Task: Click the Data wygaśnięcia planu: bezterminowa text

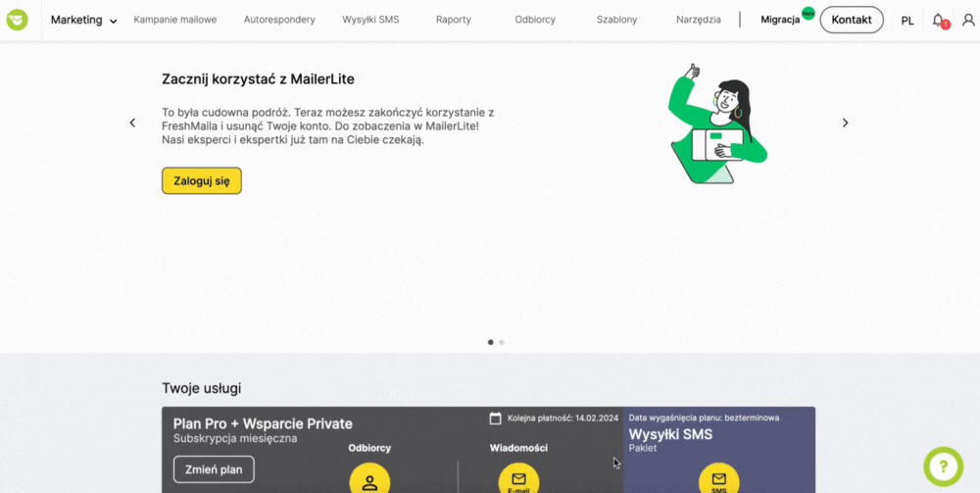Action: 704,418
